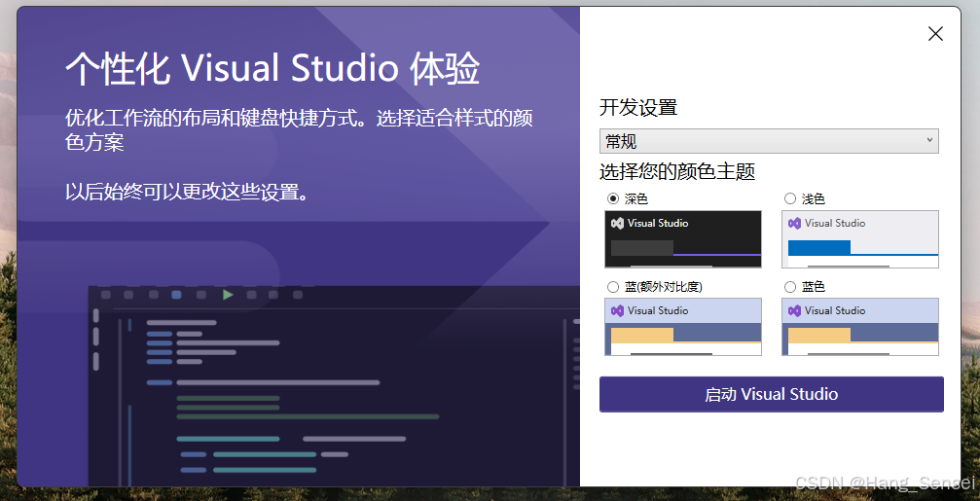Viewport: 980px width, 501px height.
Task: Click the Visual Studio logo in light preview
Action: pos(794,223)
